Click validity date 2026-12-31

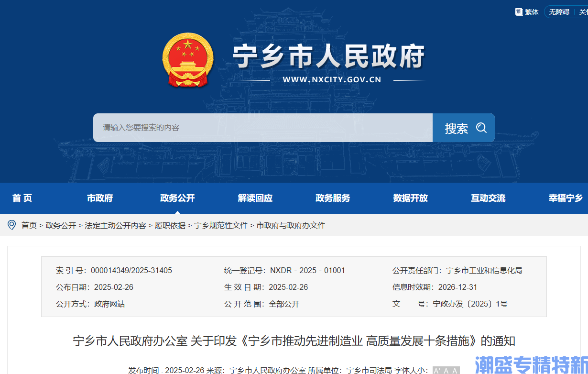coord(457,287)
